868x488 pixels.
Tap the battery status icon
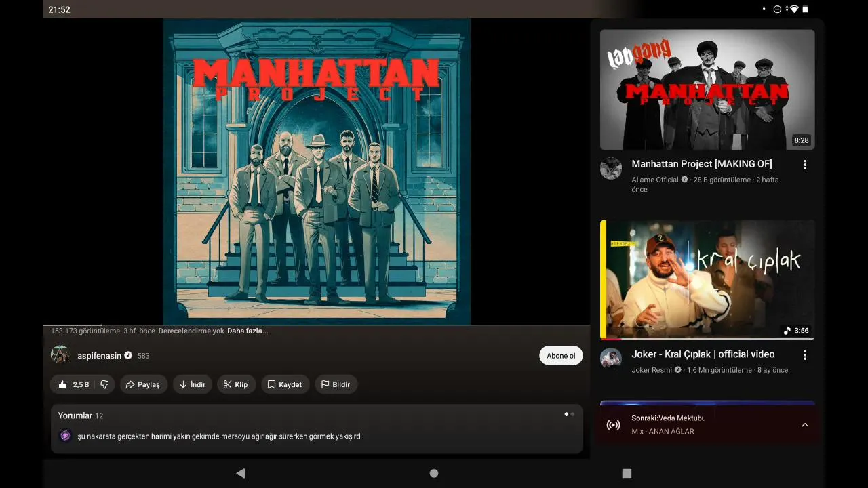tap(806, 9)
